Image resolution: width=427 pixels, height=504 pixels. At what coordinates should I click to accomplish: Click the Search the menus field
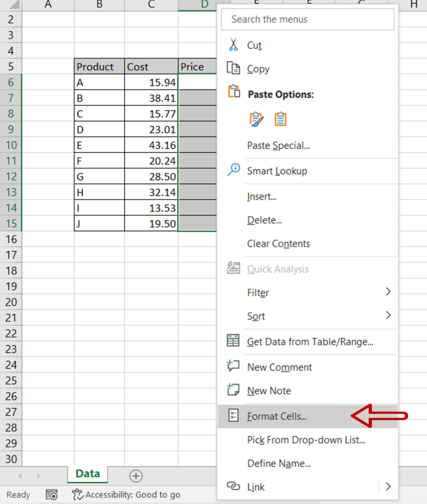coord(307,19)
